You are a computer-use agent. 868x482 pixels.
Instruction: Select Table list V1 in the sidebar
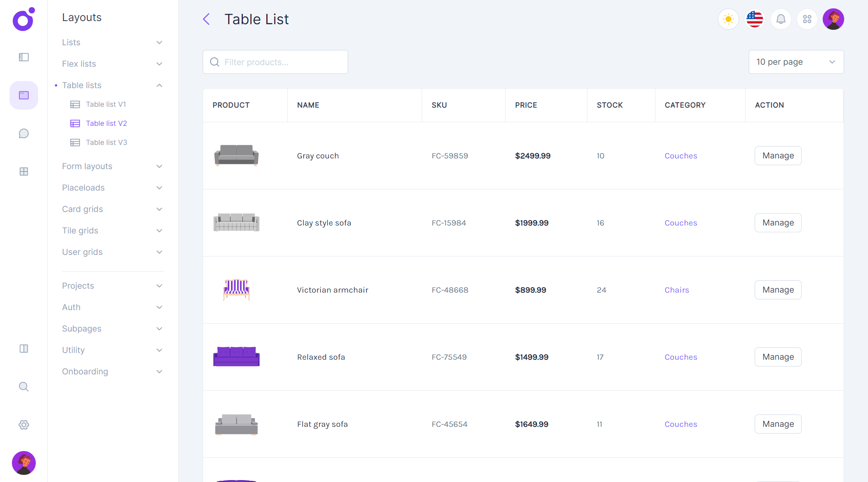[106, 104]
